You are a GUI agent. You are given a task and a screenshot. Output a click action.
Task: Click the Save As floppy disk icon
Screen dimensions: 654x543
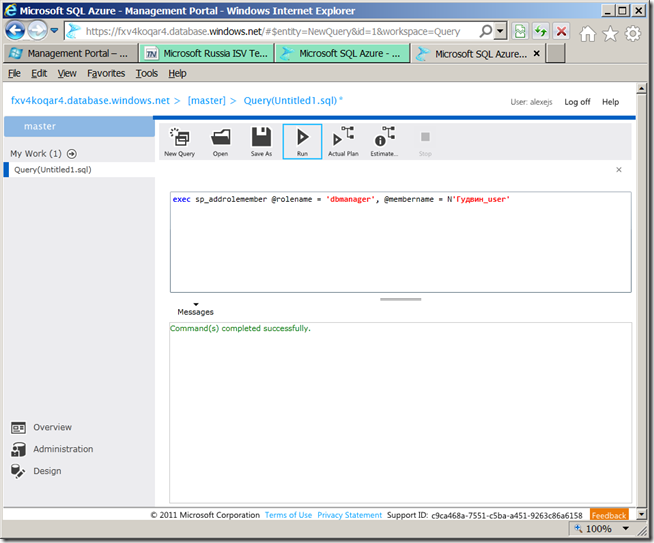261,141
